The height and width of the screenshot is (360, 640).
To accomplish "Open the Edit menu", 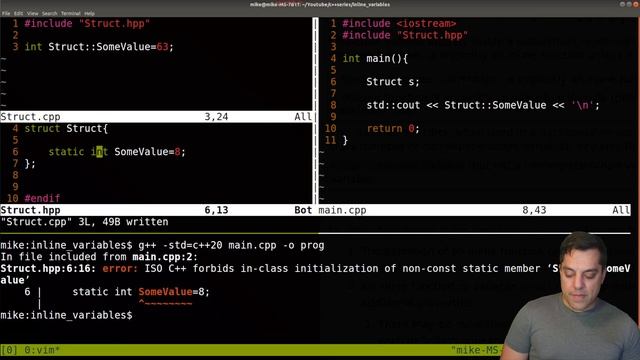I will tap(18, 13).
